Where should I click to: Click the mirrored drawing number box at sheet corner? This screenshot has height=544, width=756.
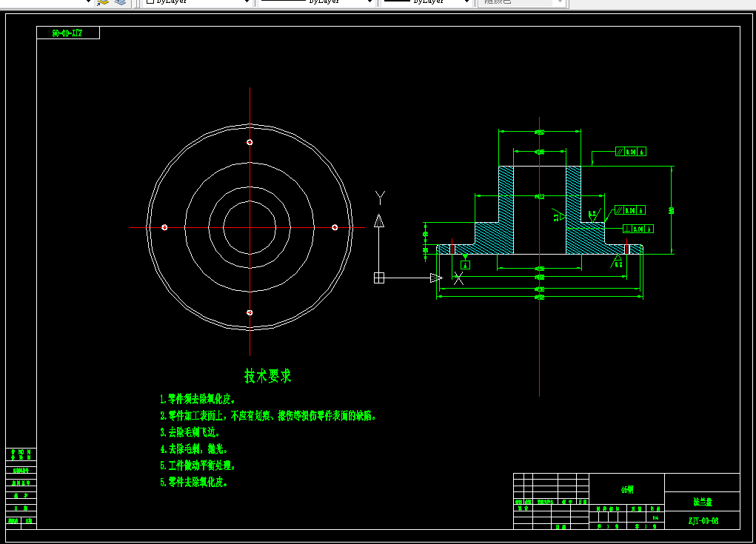coord(68,33)
